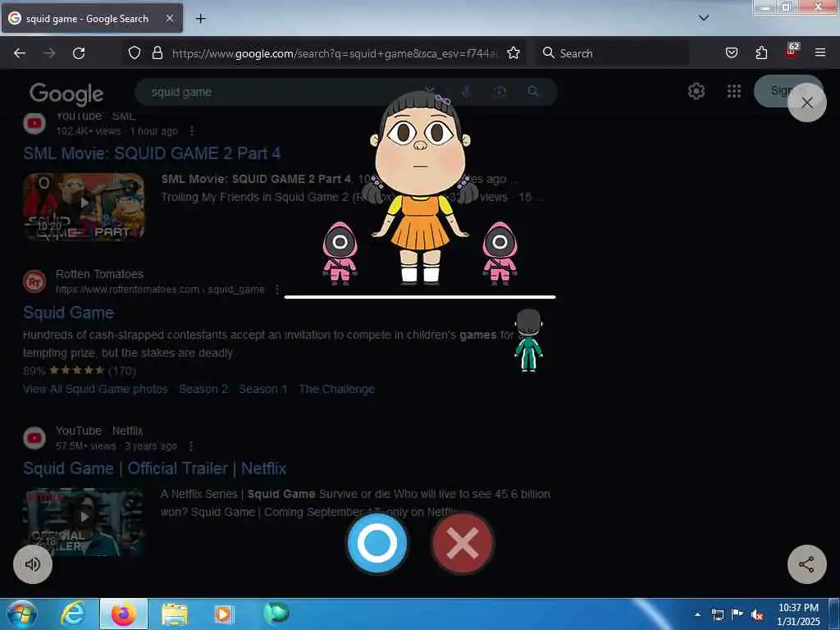
Task: Open the Windows Media Player taskbar icon
Action: tap(224, 614)
